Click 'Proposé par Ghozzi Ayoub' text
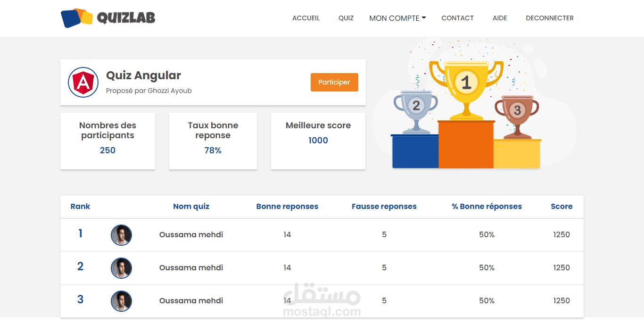Viewport: 644px width, 325px height. 149,91
